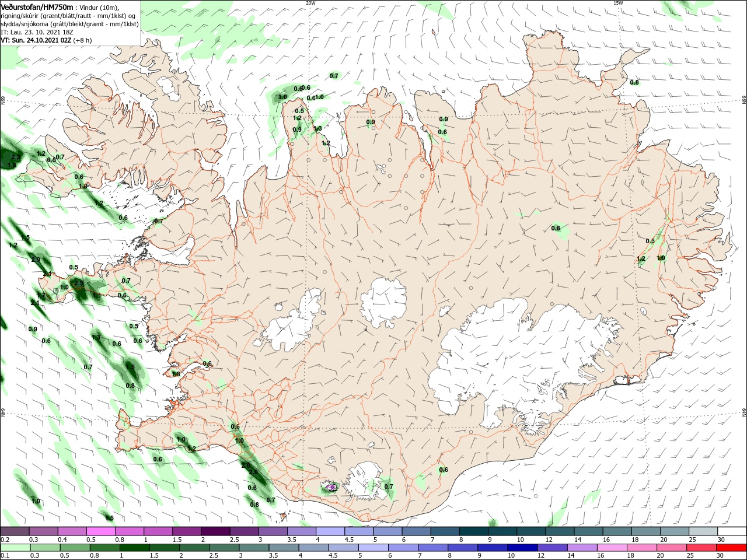Click the '25' label on lower scale
The width and height of the screenshot is (747, 560).
690,556
